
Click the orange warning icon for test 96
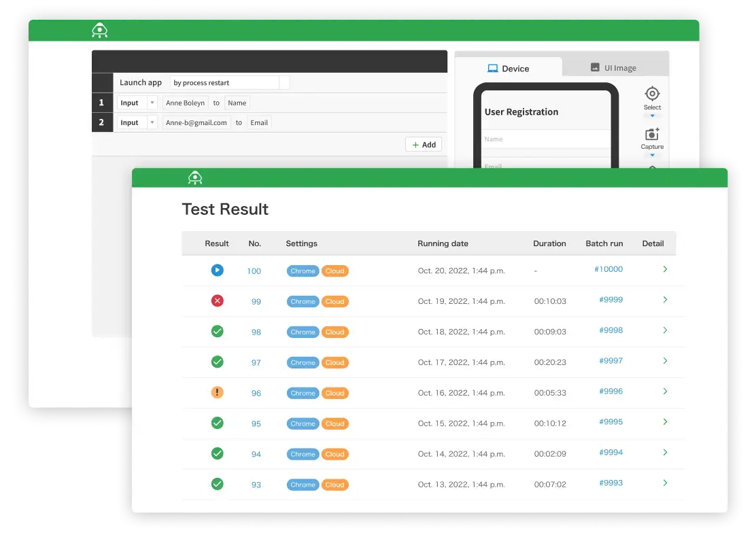coord(217,392)
